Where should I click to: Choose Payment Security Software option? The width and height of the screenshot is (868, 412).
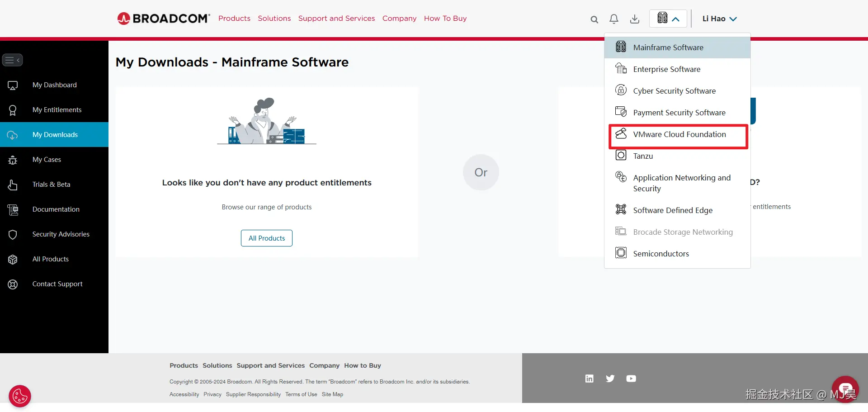677,113
